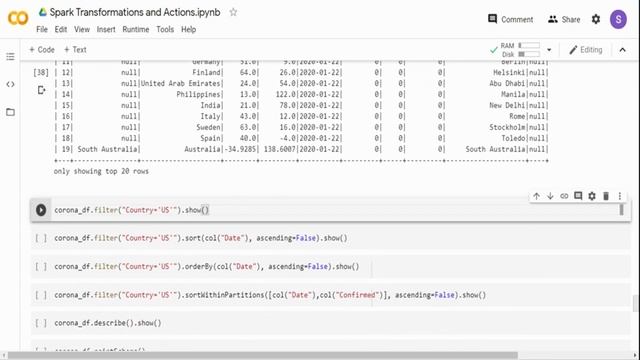Delete cell trash icon
640x360 pixels.
coord(606,196)
